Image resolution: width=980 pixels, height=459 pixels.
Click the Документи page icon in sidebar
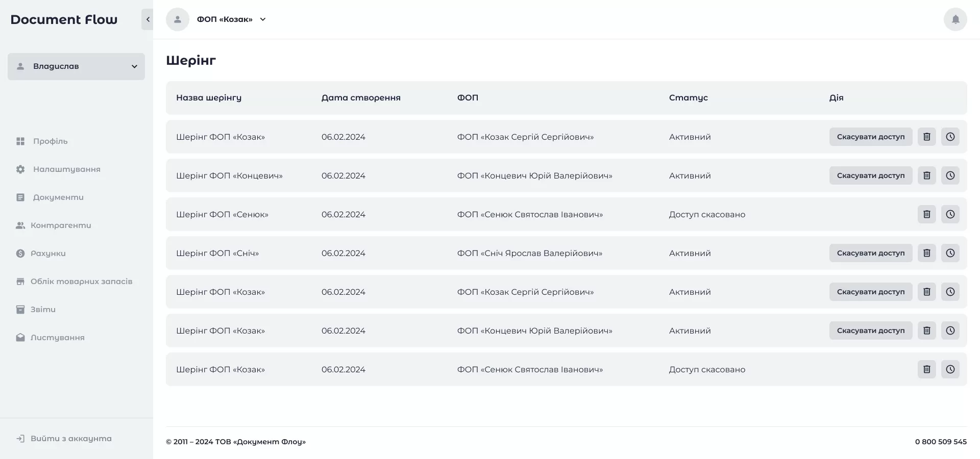click(x=20, y=197)
